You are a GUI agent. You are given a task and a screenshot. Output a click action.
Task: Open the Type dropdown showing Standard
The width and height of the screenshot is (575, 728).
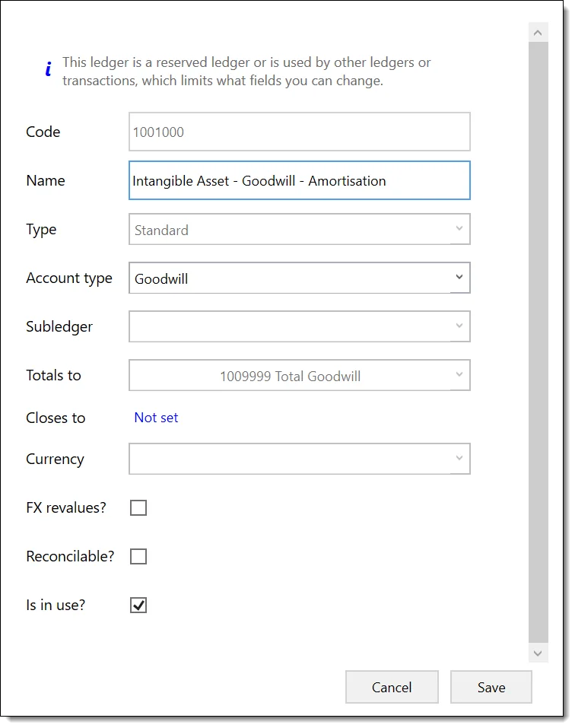pyautogui.click(x=300, y=229)
